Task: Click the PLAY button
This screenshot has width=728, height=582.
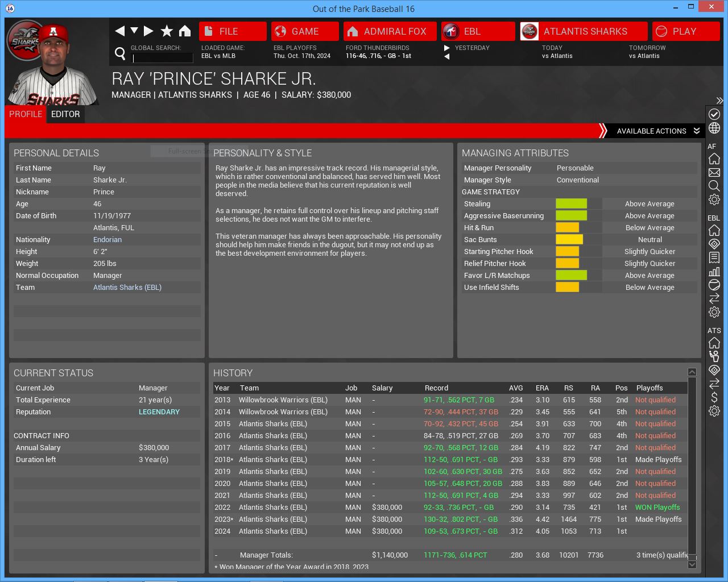Action: [x=685, y=31]
